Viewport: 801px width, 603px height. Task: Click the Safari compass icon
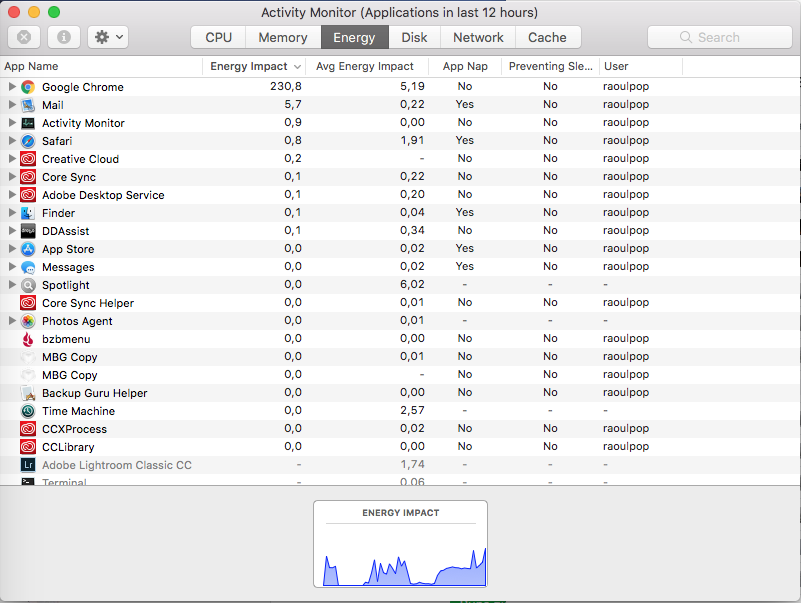(x=28, y=141)
